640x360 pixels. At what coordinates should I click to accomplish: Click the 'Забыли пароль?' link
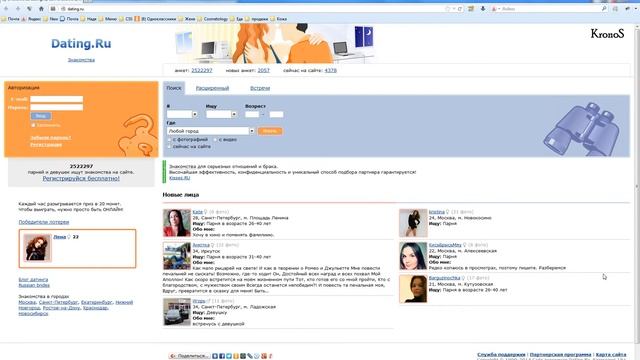pyautogui.click(x=51, y=138)
